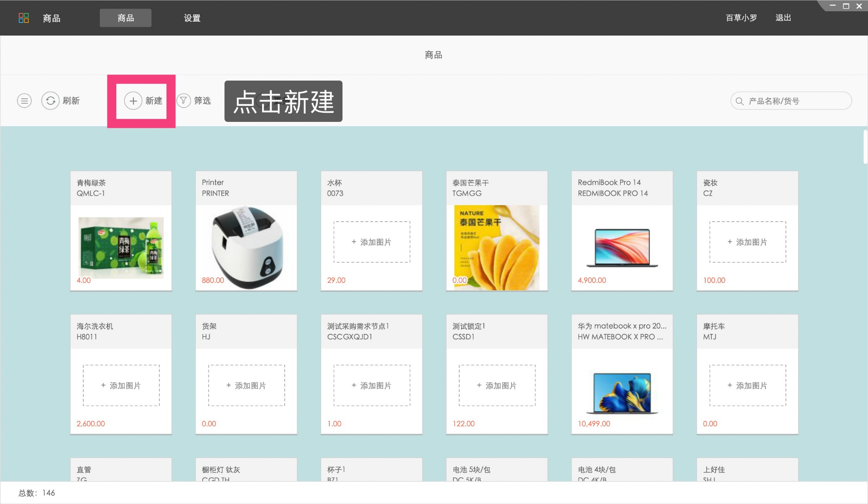Select the plus icon to create new product

(133, 100)
